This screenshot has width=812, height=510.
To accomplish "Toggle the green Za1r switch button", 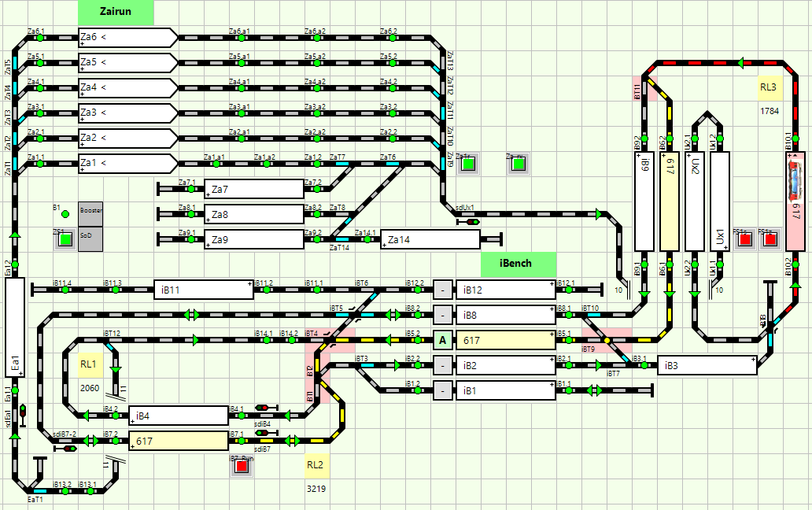I will (468, 165).
